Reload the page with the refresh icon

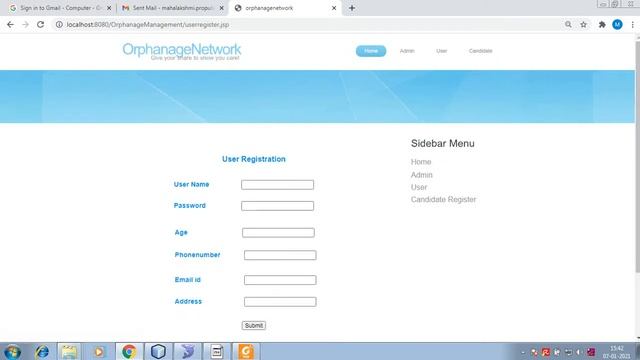(40, 24)
